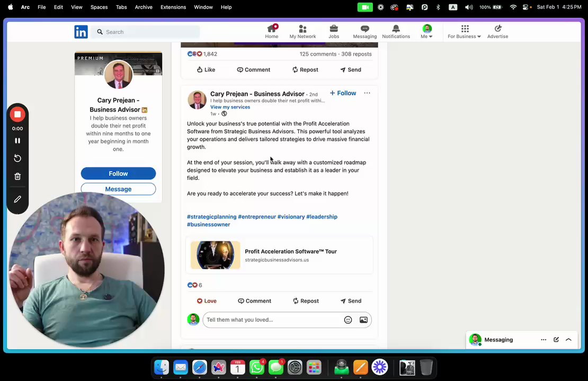Screen dimensions: 588x381
Task: Open #businessowner hashtag
Action: pyautogui.click(x=209, y=224)
